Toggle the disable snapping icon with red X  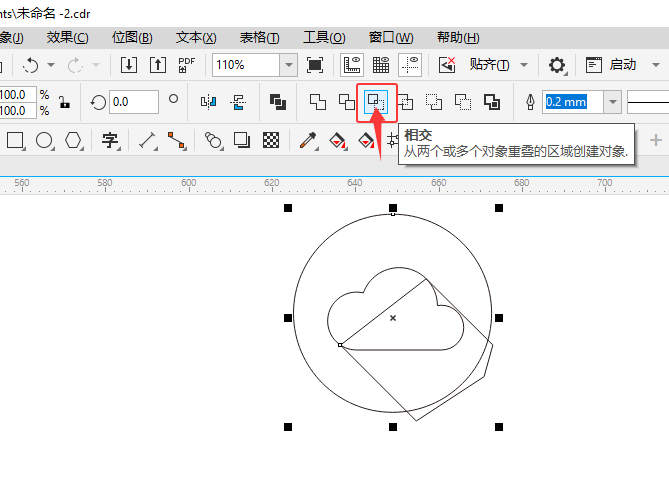click(x=447, y=65)
